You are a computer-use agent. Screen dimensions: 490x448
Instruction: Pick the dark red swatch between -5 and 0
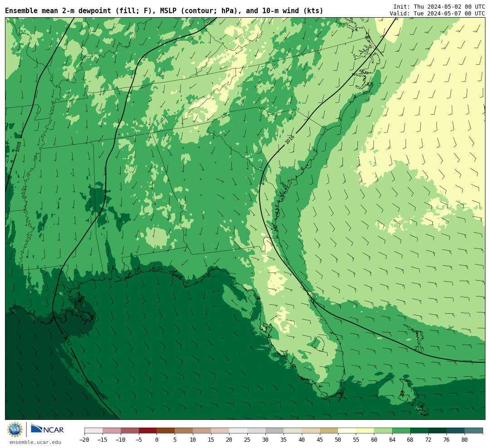[x=148, y=431]
